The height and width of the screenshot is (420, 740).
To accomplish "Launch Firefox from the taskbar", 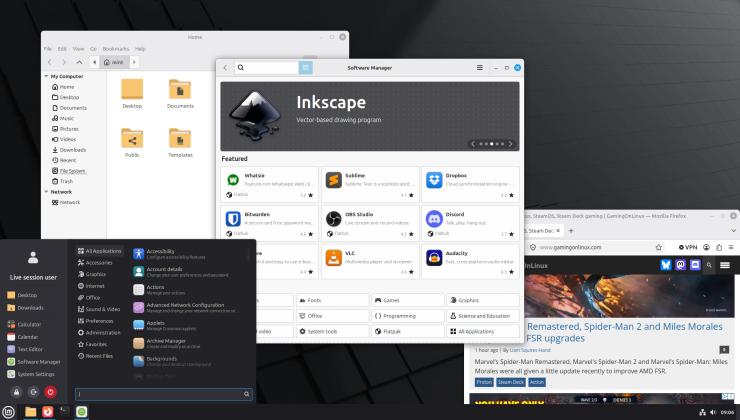I will pyautogui.click(x=48, y=412).
